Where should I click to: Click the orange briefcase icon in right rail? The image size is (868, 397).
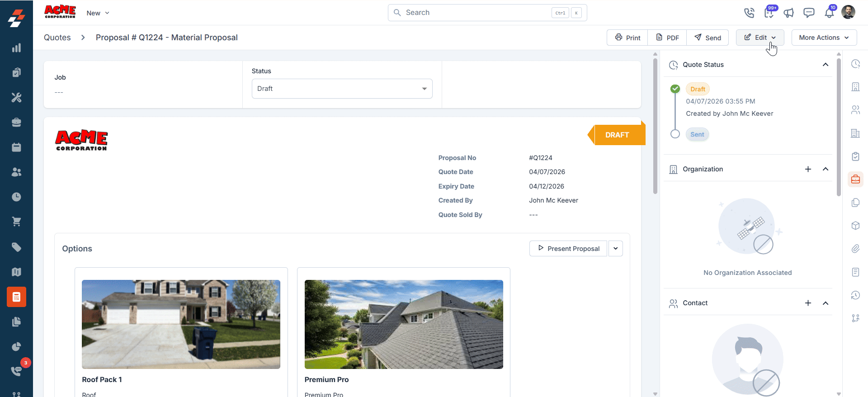click(855, 179)
